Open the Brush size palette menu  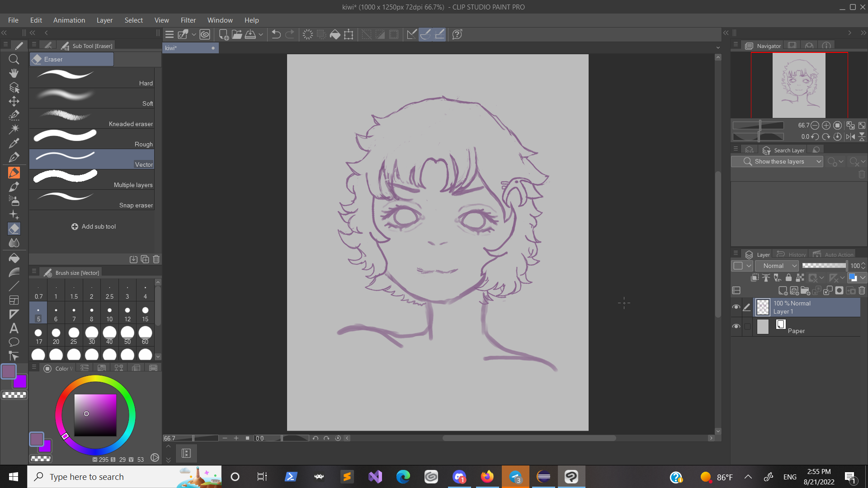click(x=34, y=272)
